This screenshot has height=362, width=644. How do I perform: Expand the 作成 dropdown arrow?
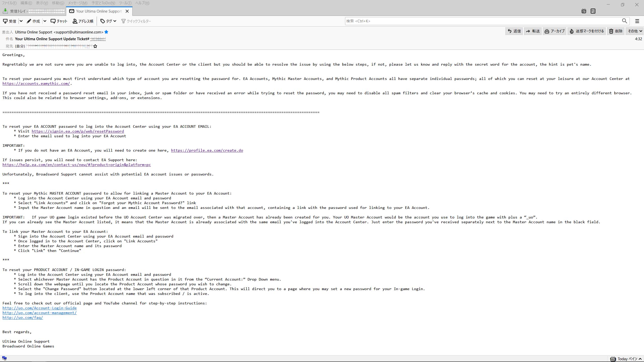click(x=45, y=21)
